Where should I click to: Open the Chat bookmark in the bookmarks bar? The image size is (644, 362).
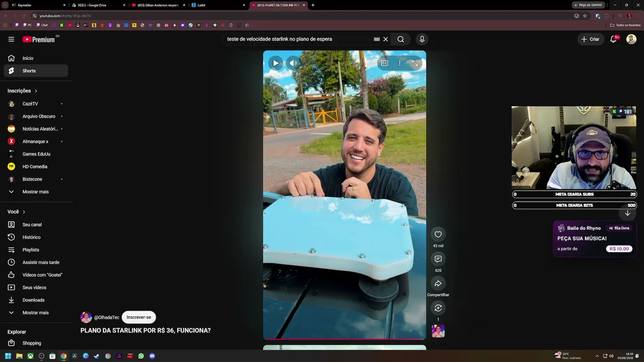pyautogui.click(x=42, y=25)
